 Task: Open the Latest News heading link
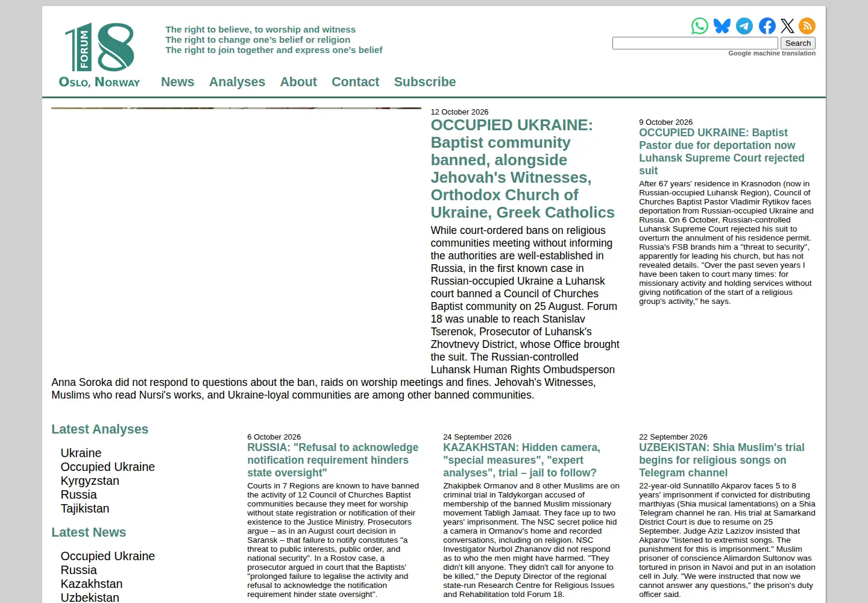tap(89, 532)
